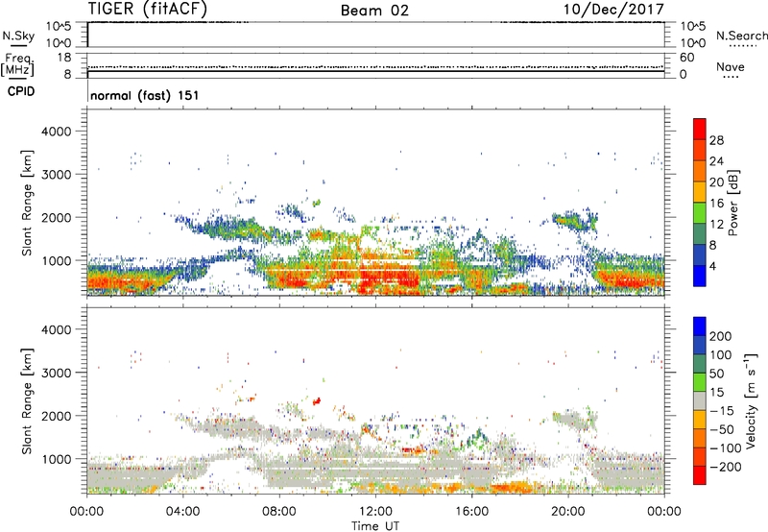Click the "4000" tick in the velocity panel
Image resolution: width=768 pixels, height=532 pixels.
(56, 329)
